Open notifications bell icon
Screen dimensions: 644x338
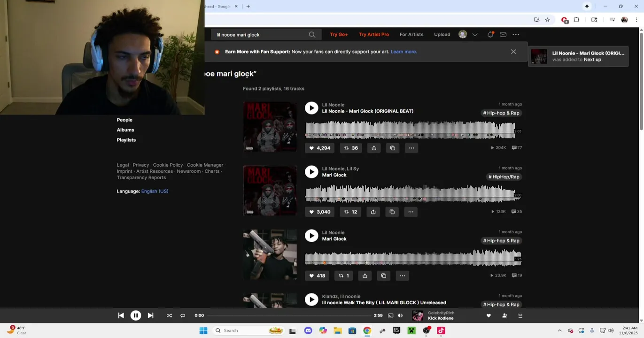tap(490, 34)
